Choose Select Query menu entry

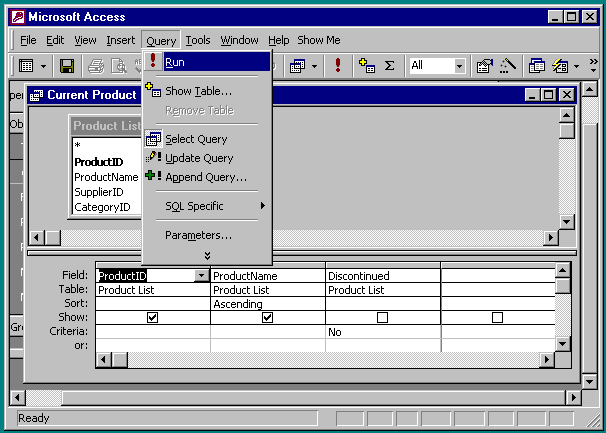click(207, 139)
